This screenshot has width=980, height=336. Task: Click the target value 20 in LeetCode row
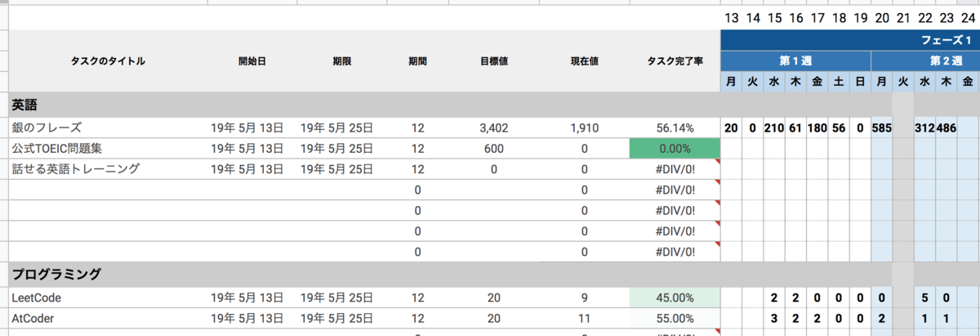pos(494,298)
